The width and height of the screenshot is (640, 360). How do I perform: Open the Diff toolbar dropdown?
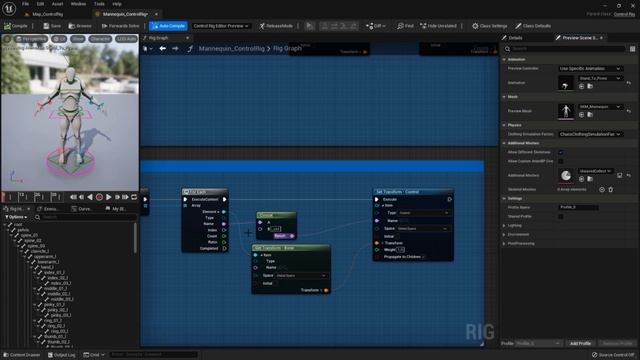coord(376,26)
